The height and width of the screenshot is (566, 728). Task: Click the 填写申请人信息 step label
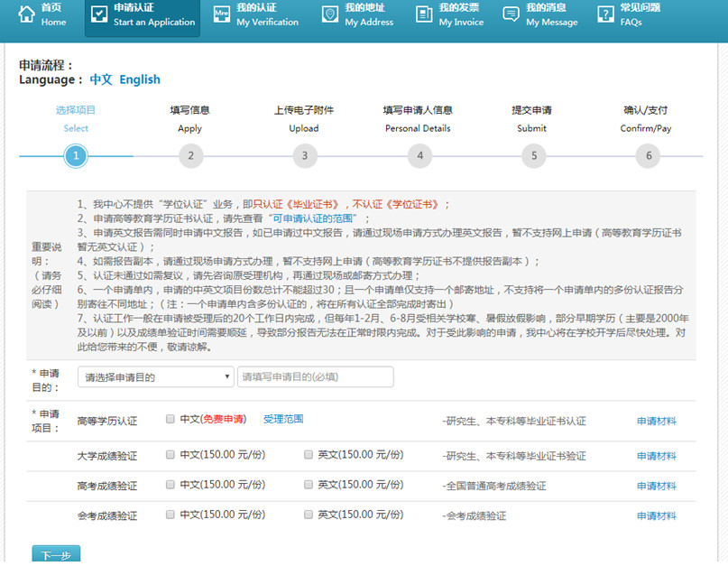tap(418, 119)
